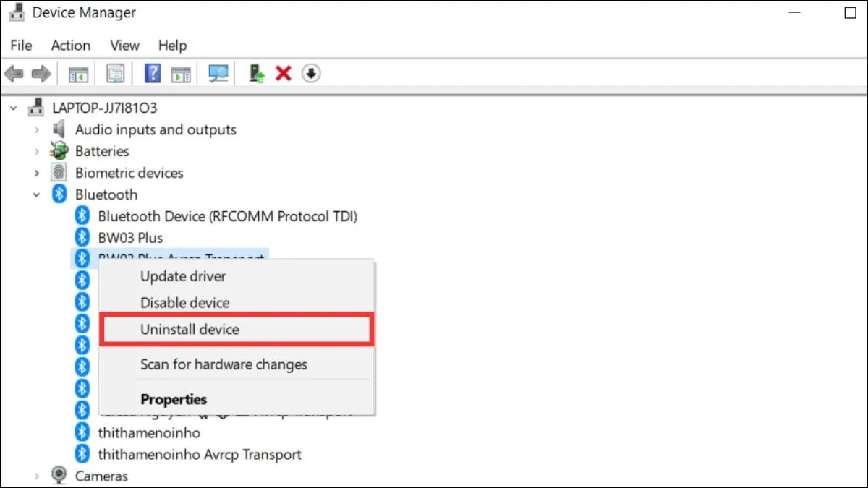Choose Uninstall device in context menu
Viewport: 868px width, 488px height.
[190, 330]
